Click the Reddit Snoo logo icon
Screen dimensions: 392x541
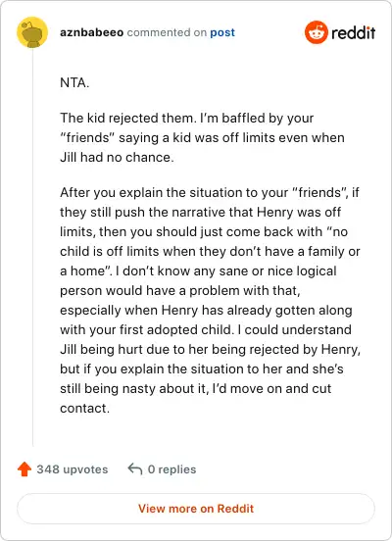pyautogui.click(x=317, y=32)
